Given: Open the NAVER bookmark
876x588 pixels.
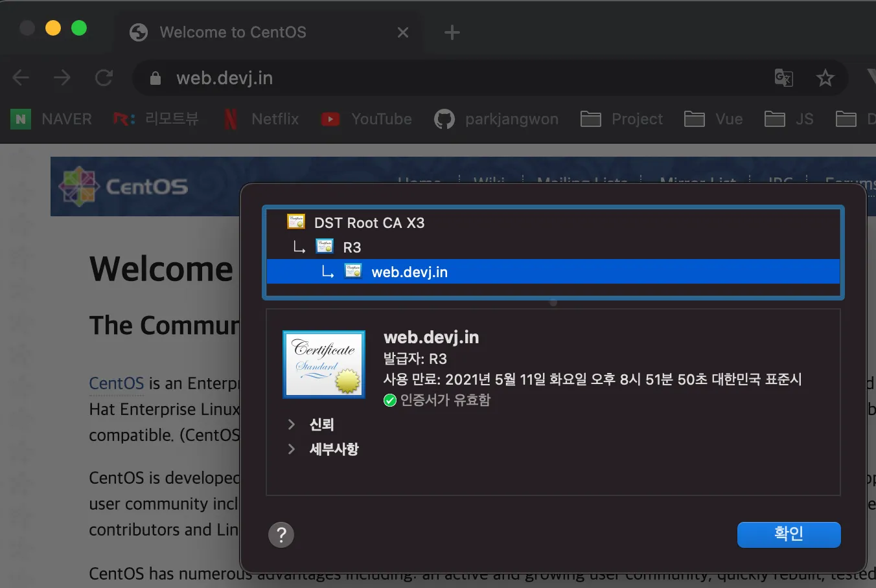Looking at the screenshot, I should coord(51,119).
